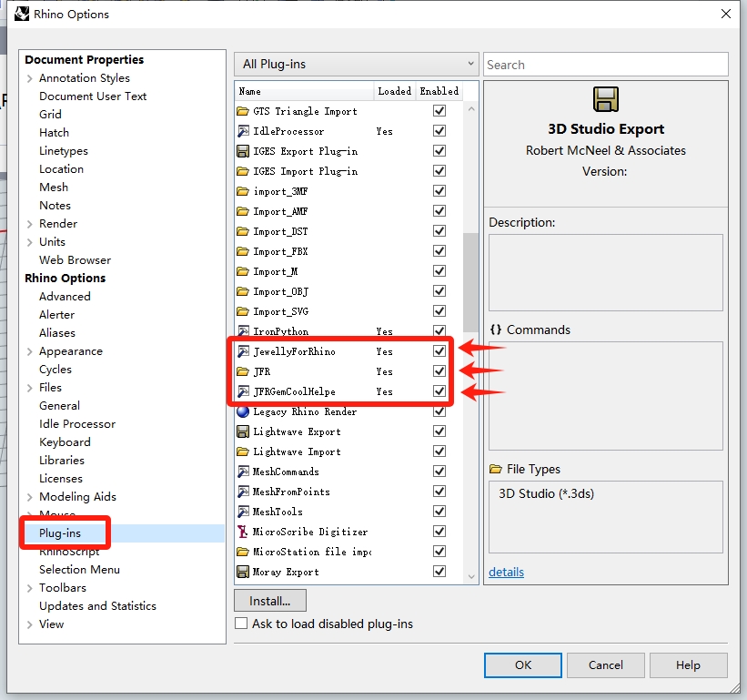This screenshot has height=700, width=747.
Task: Click the plug-in list scrollbar thumb
Action: 470,282
